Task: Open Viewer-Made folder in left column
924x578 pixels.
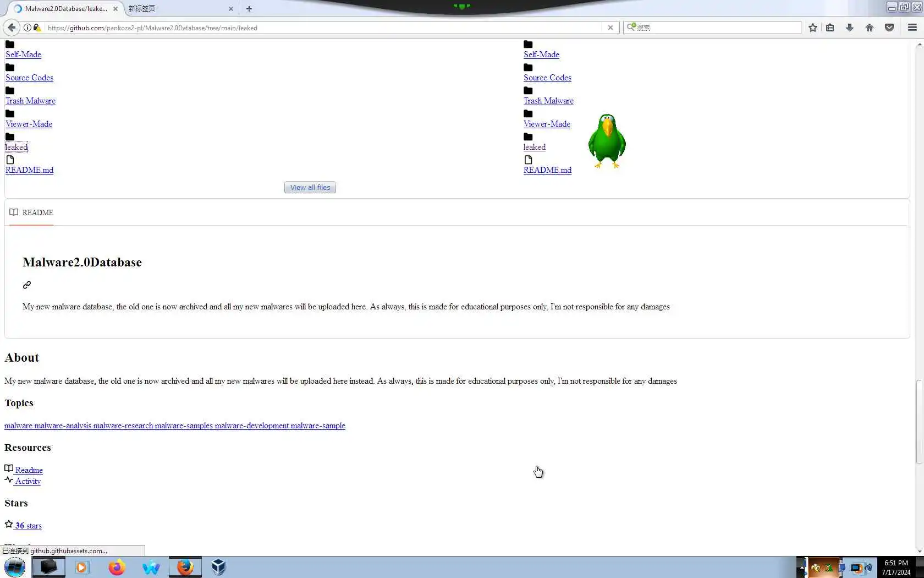Action: click(29, 124)
